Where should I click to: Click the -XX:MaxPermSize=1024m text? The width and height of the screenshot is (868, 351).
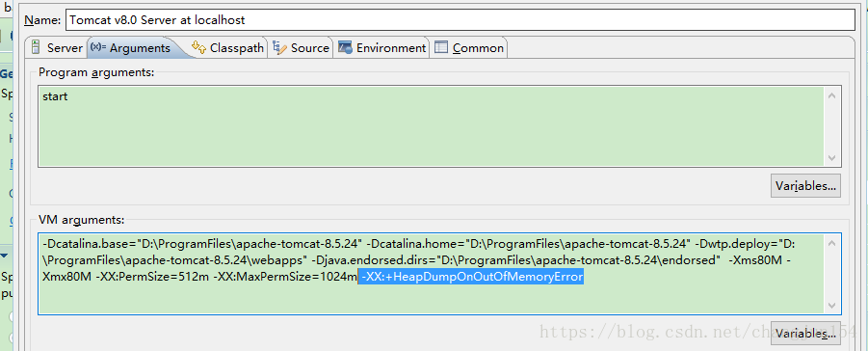[x=286, y=278]
